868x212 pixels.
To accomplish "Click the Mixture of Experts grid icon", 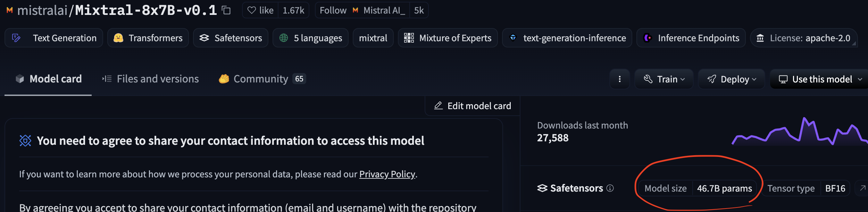I will [x=409, y=38].
